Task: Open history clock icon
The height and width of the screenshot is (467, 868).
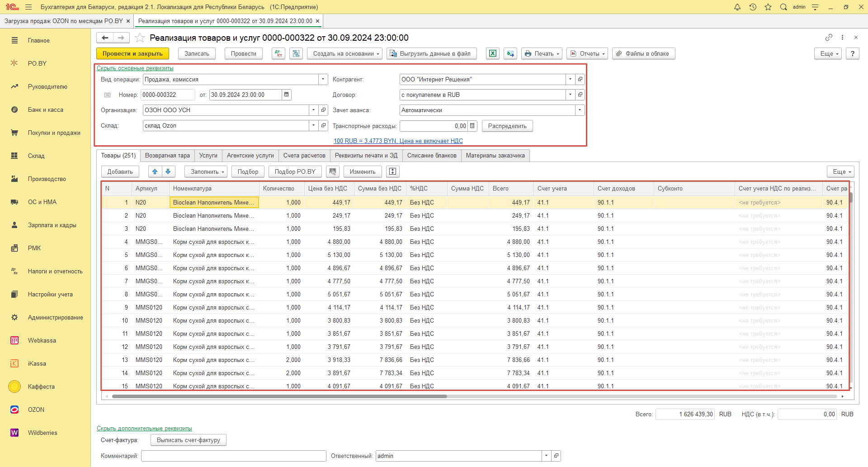Action: [753, 7]
